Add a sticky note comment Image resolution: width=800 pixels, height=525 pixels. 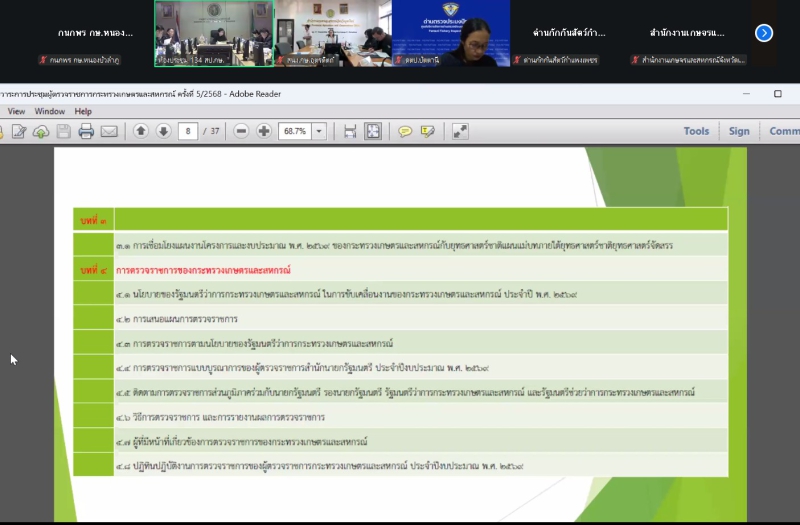(x=405, y=131)
